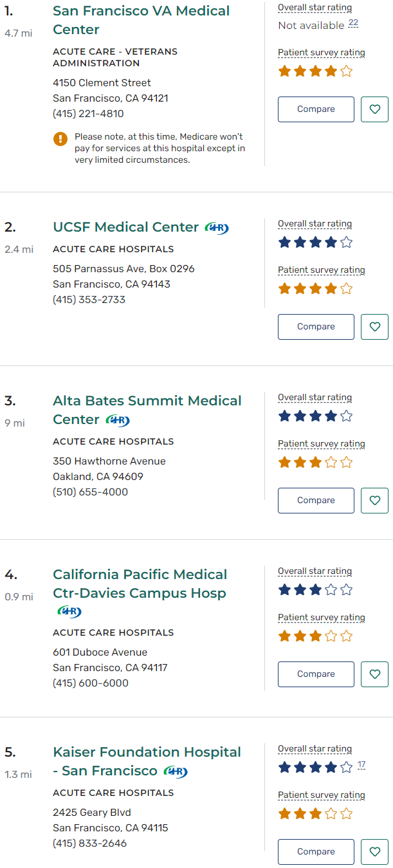Click warning icon on VA Medical Center notice
The height and width of the screenshot is (868, 393).
point(60,138)
